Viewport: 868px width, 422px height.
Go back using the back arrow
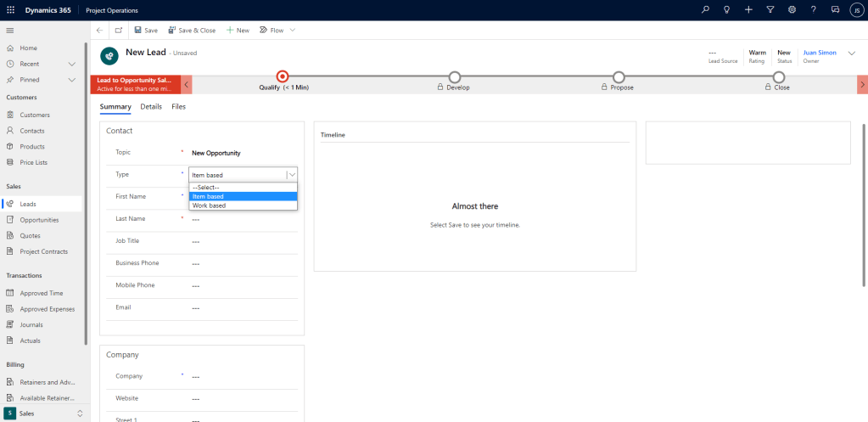[100, 30]
